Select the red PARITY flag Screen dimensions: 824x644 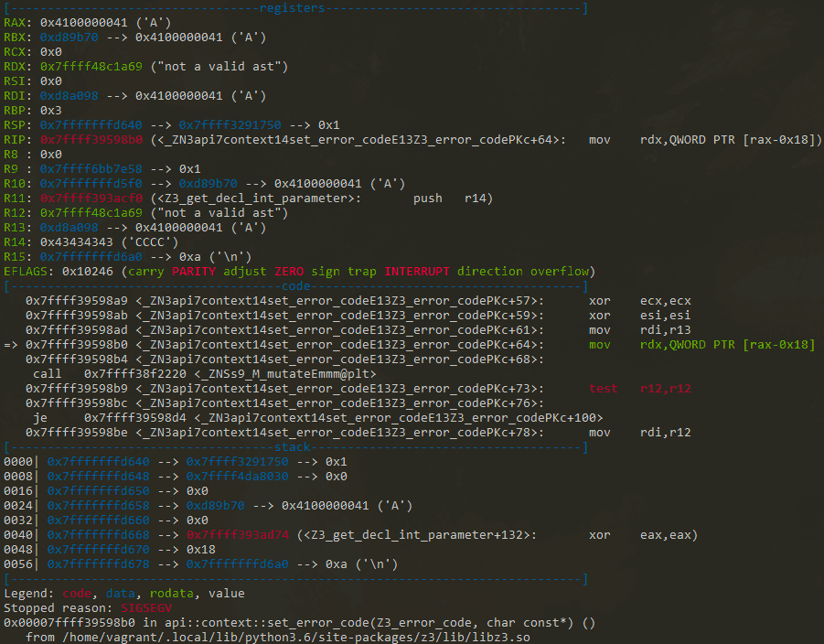coord(194,272)
